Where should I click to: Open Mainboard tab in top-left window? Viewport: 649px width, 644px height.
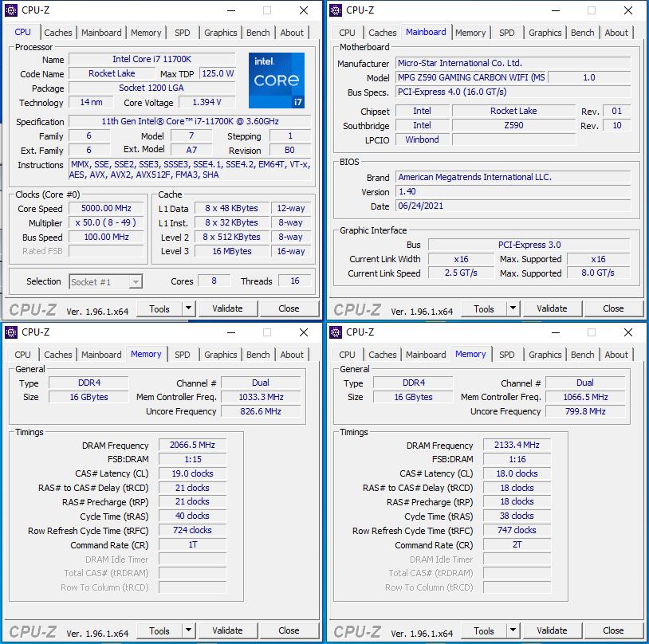[x=101, y=33]
